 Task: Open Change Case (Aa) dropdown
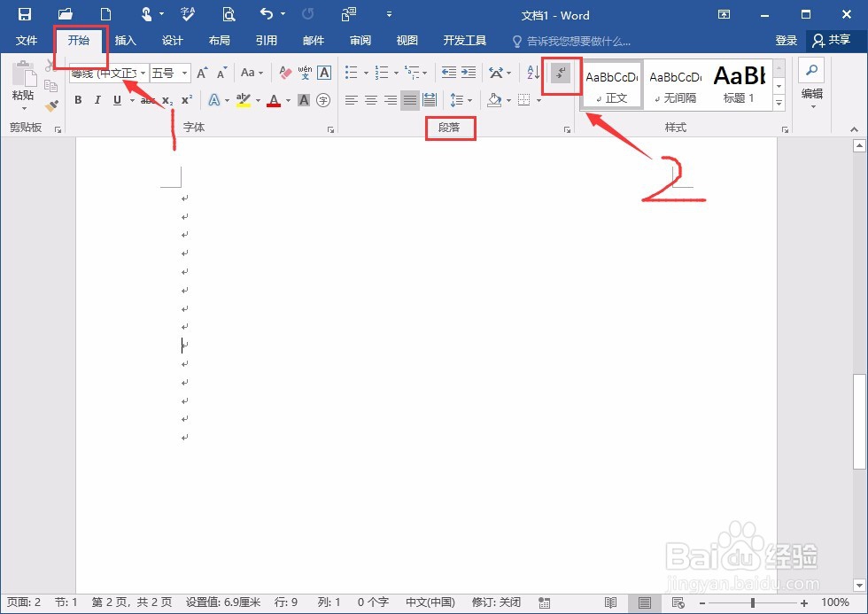[252, 73]
